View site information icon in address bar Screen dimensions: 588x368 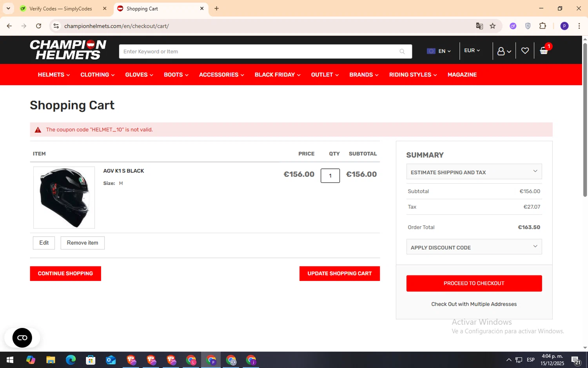coord(56,26)
